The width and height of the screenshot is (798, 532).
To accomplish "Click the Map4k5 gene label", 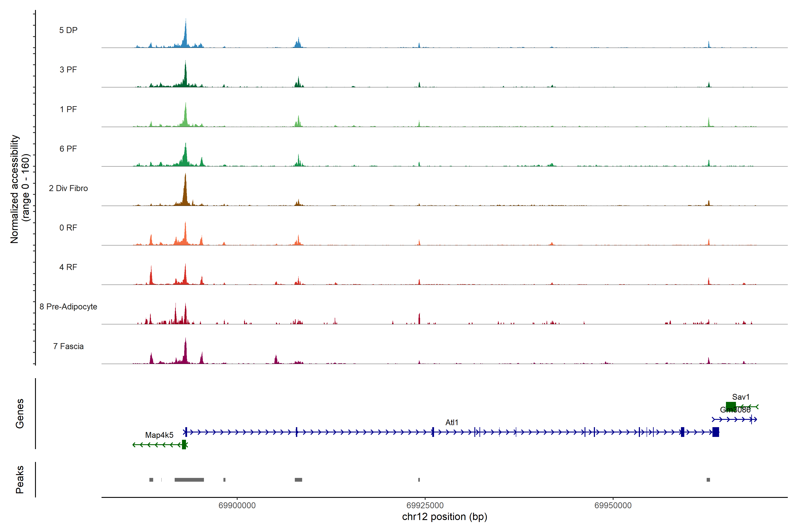I will 159,435.
